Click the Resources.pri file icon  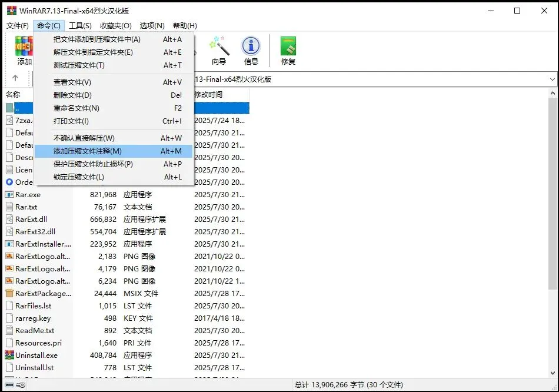[9, 343]
